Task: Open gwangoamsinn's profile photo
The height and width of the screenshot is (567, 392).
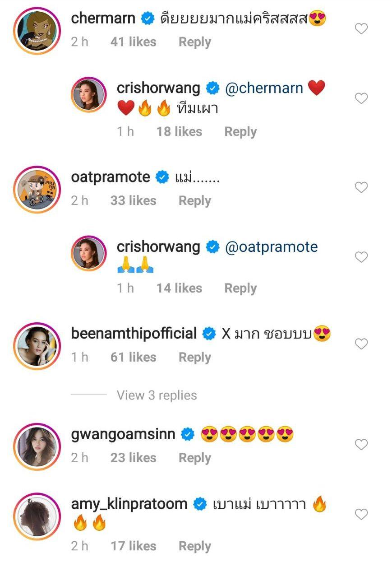Action: click(37, 446)
